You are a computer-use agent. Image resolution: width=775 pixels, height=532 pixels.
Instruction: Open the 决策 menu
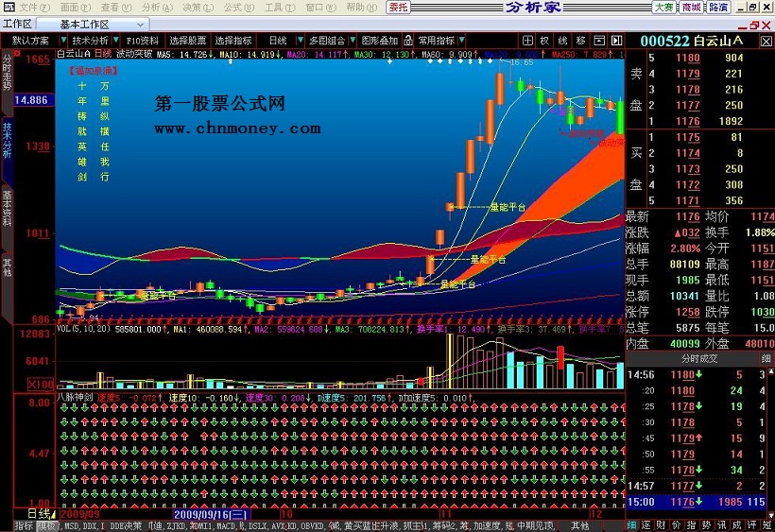pyautogui.click(x=198, y=8)
